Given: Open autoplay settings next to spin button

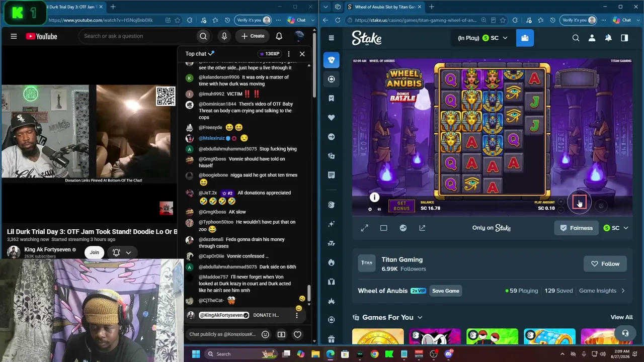Looking at the screenshot, I should pyautogui.click(x=601, y=206).
